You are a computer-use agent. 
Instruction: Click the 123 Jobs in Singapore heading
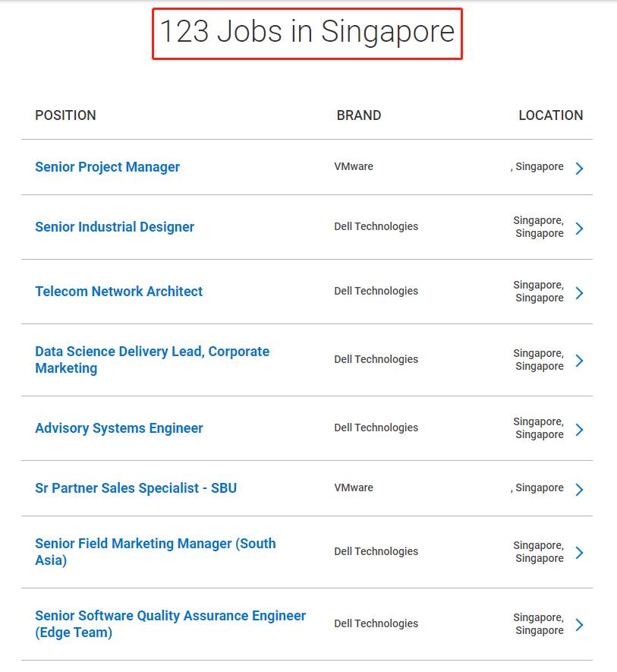307,33
